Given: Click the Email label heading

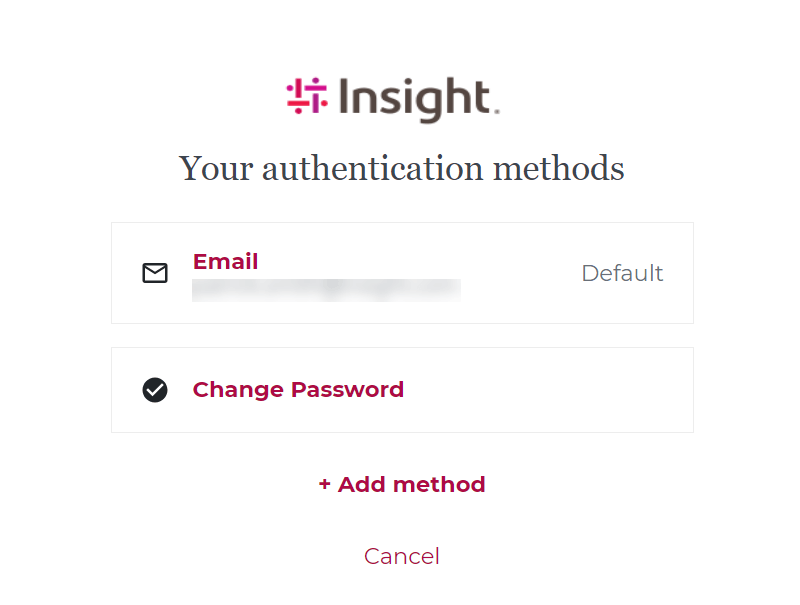Looking at the screenshot, I should tap(225, 261).
